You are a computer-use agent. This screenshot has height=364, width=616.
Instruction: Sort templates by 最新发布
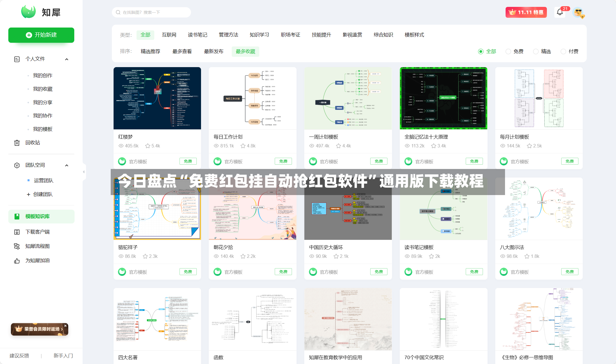[x=214, y=52]
